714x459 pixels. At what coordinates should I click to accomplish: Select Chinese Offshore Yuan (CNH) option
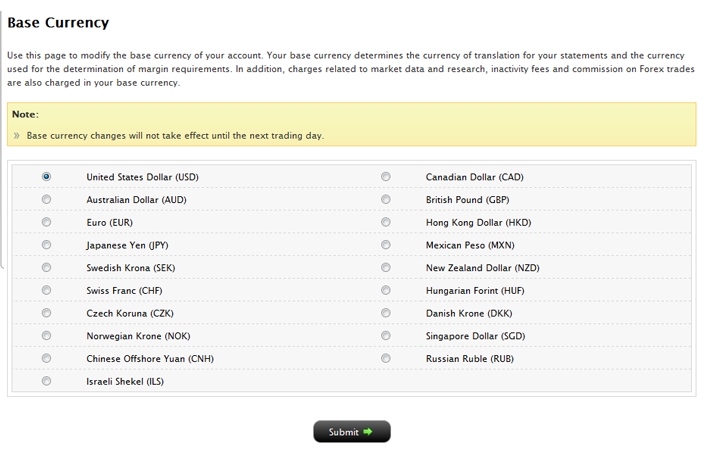click(x=47, y=359)
